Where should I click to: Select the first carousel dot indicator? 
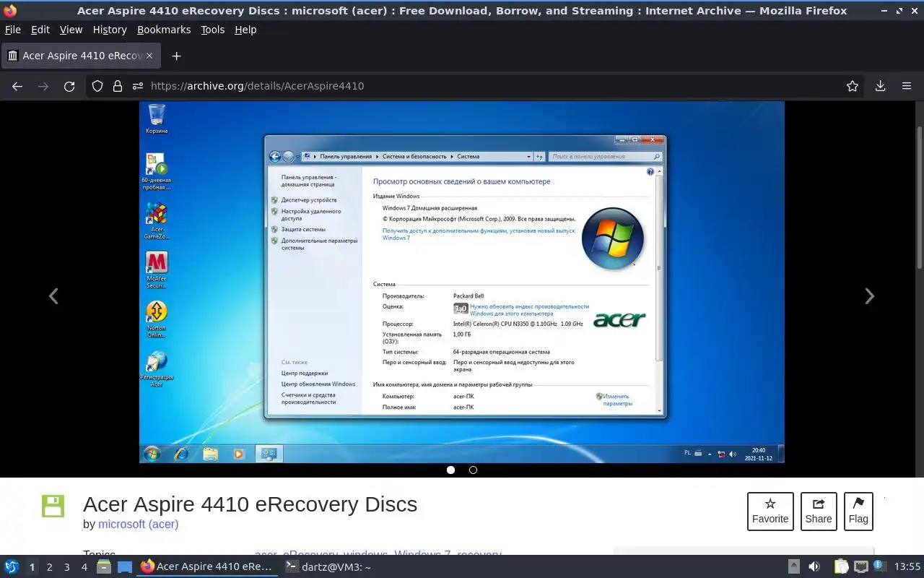coord(450,470)
